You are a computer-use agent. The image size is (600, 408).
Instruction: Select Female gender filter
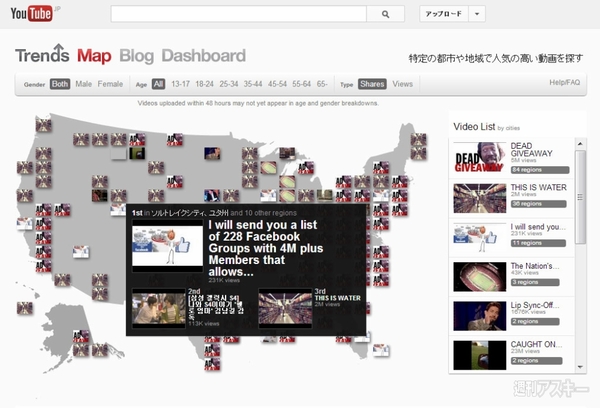click(110, 84)
